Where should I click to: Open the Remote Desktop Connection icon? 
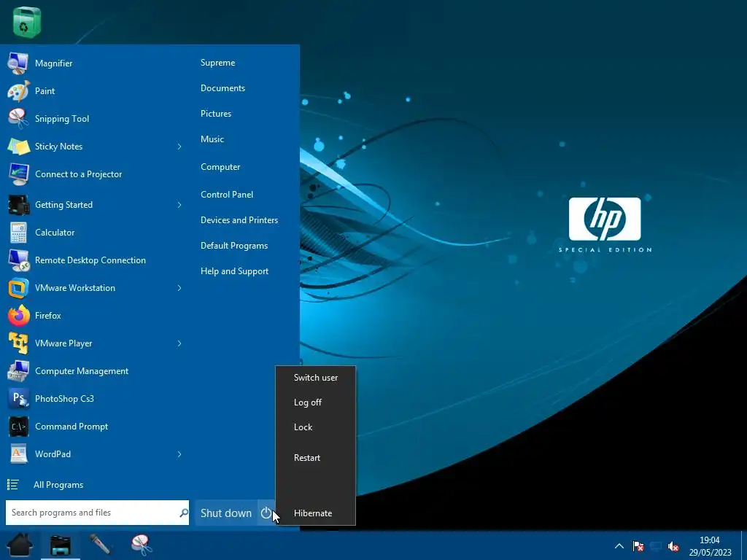coord(18,260)
